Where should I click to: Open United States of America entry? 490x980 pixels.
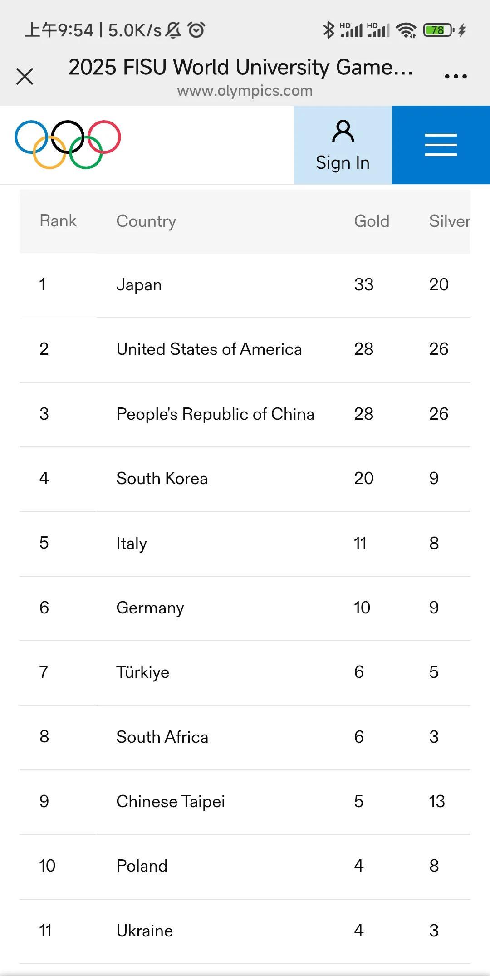[x=245, y=349]
